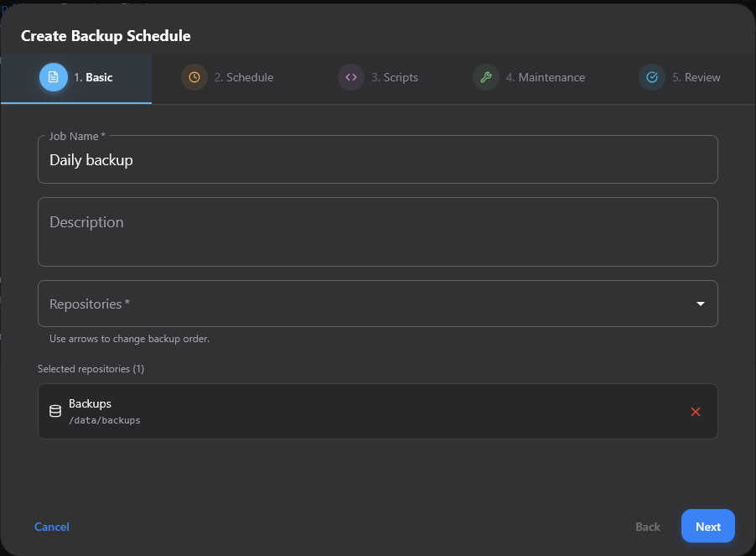
Task: Click the wrench icon on the Maintenance step
Action: coord(486,77)
